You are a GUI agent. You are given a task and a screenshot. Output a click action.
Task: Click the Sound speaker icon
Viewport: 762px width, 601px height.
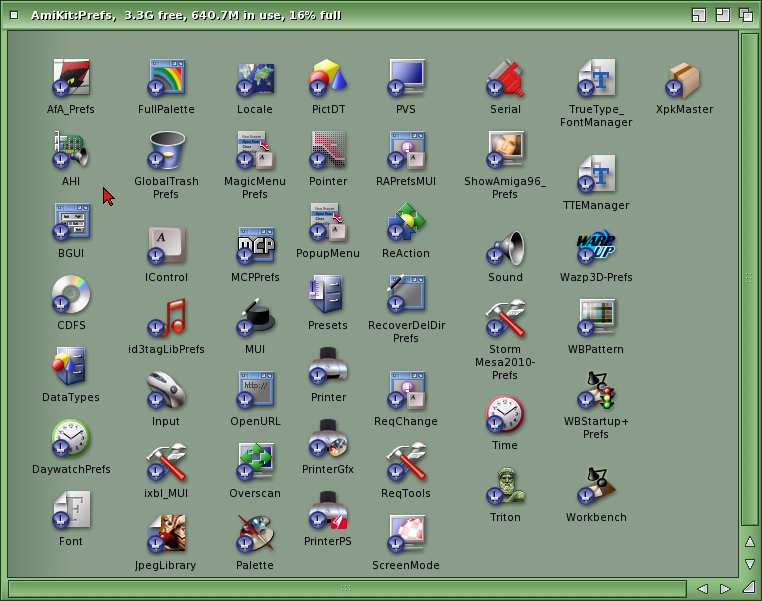[x=505, y=248]
